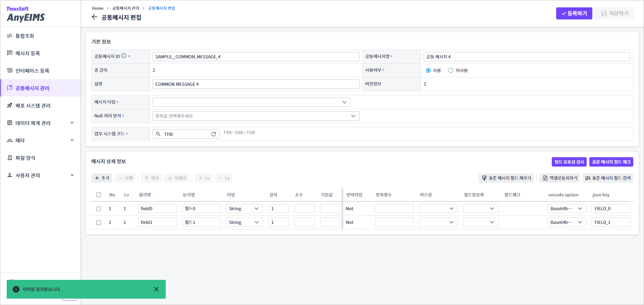This screenshot has width=644, height=305.
Task: Click the 길이 input for field1
Action: (278, 222)
